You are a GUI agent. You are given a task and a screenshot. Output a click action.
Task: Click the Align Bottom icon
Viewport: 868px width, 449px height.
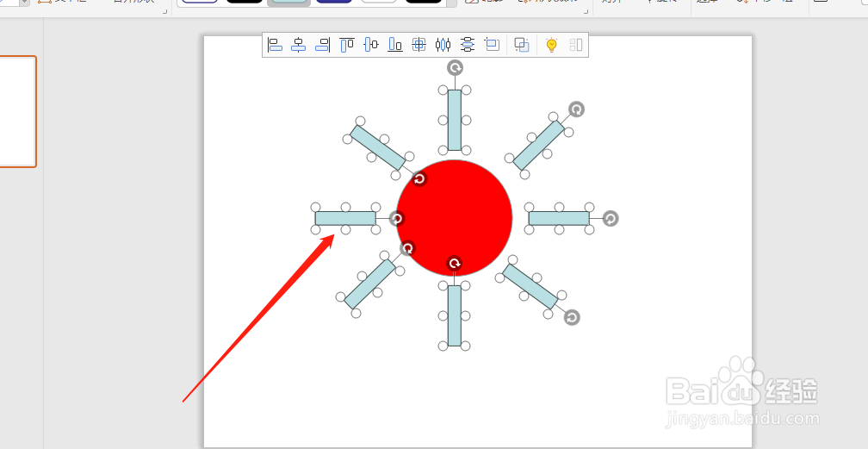click(x=395, y=45)
